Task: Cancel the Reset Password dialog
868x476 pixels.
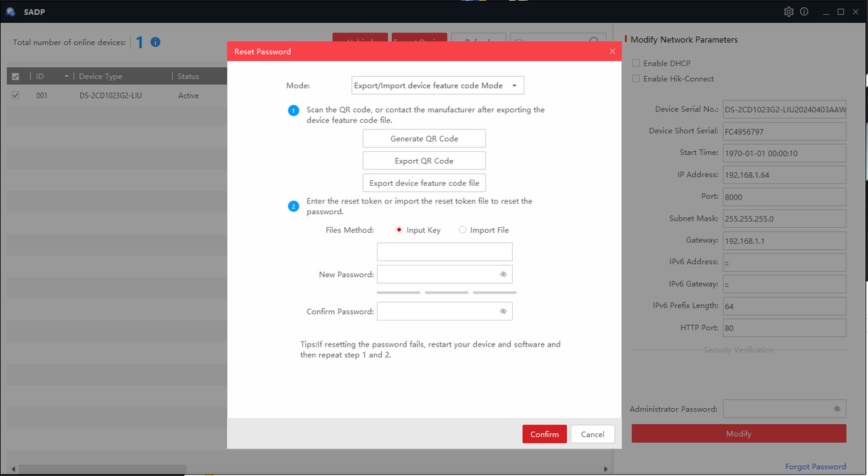Action: click(x=592, y=434)
